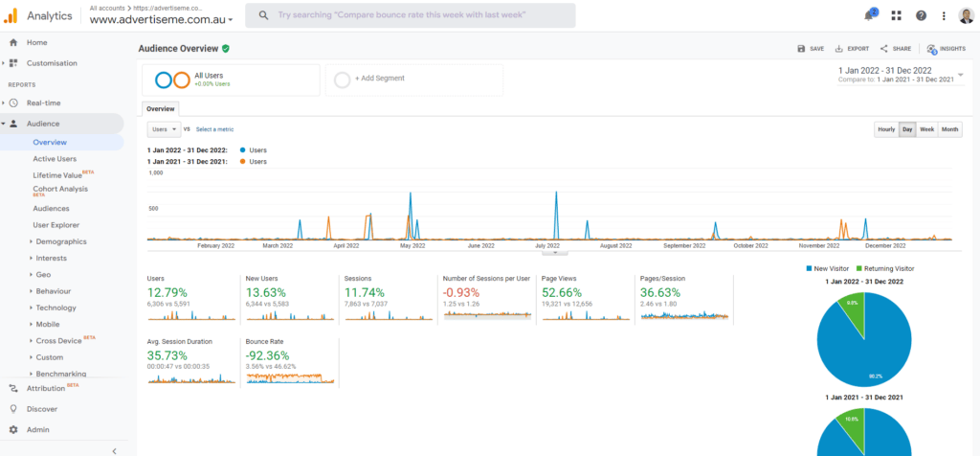980x456 pixels.
Task: Click the Attribution icon in sidebar
Action: pyautogui.click(x=13, y=388)
